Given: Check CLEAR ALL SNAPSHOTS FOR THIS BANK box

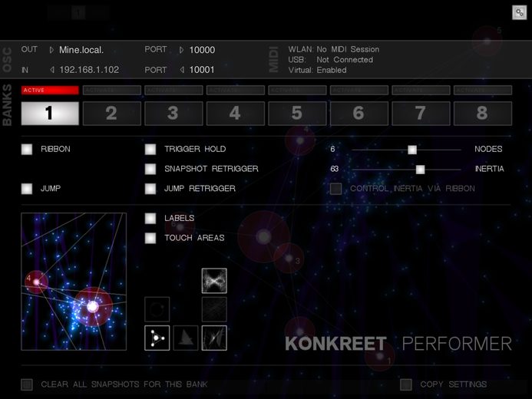Looking at the screenshot, I should coord(27,384).
